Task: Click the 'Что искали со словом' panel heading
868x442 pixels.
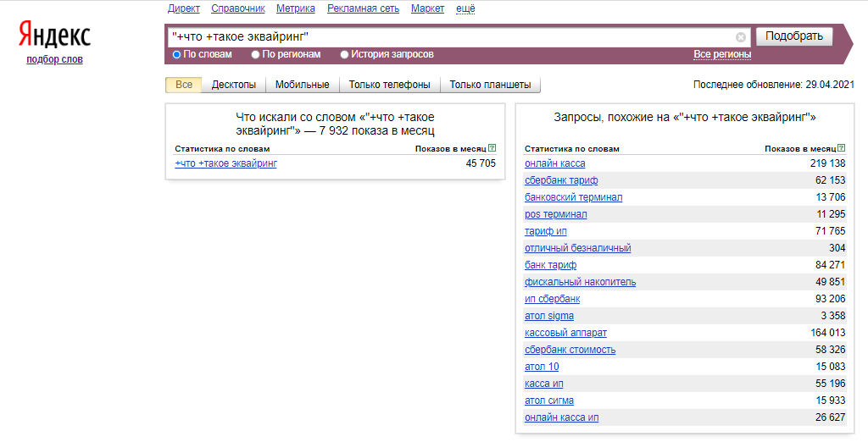Action: point(335,124)
